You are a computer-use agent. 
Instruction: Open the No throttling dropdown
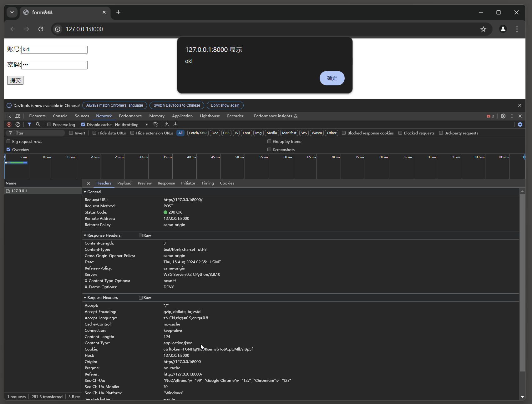point(131,124)
